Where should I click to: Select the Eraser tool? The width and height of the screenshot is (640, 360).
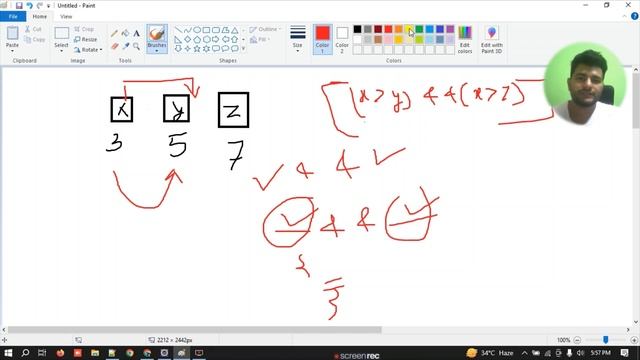(x=115, y=47)
